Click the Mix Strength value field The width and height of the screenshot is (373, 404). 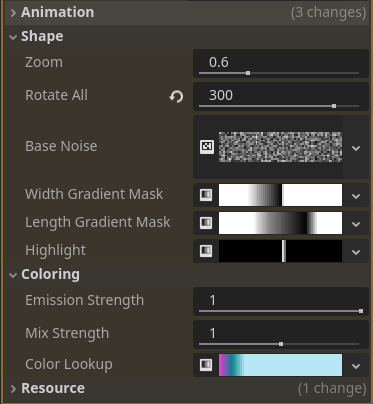click(281, 334)
